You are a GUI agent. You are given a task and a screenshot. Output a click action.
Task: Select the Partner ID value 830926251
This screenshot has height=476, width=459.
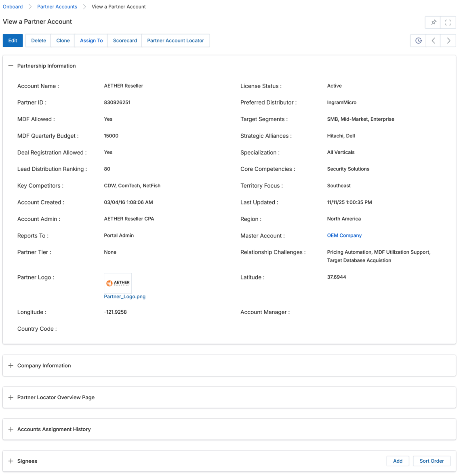click(x=117, y=103)
